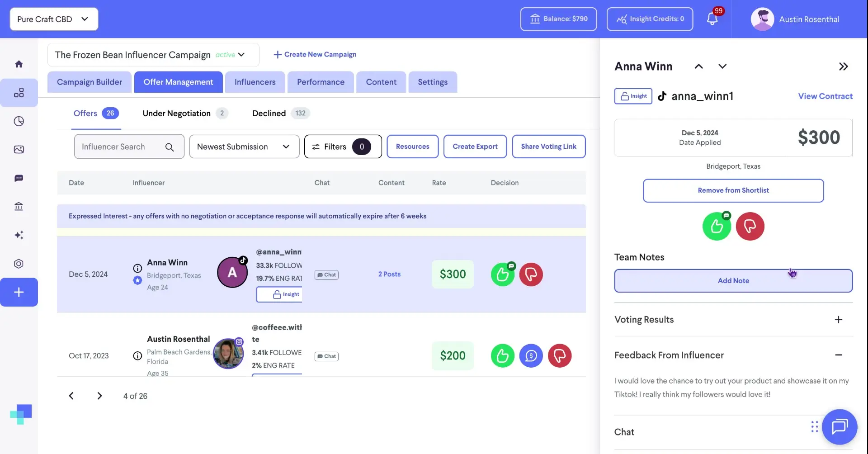The height and width of the screenshot is (454, 868).
Task: Open the chat messages icon in sidebar
Action: pos(19,178)
